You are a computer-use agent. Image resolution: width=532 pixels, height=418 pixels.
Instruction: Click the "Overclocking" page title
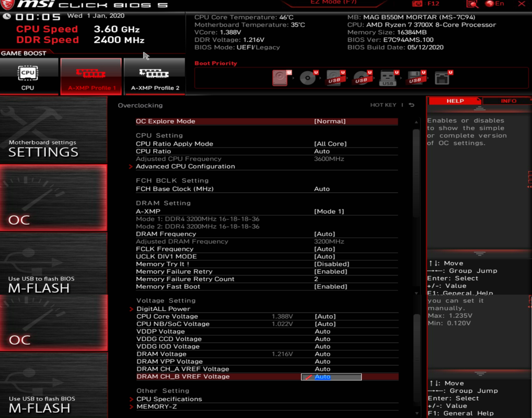point(140,105)
